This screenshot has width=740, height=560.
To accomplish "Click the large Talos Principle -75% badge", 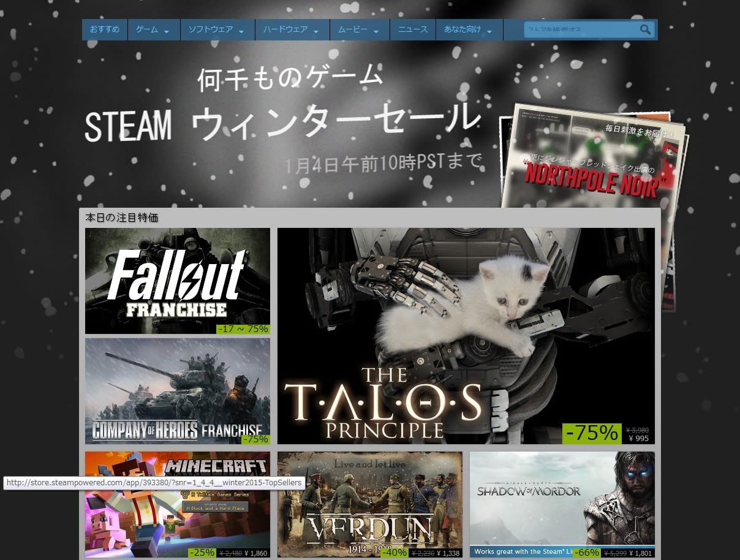I will [592, 433].
